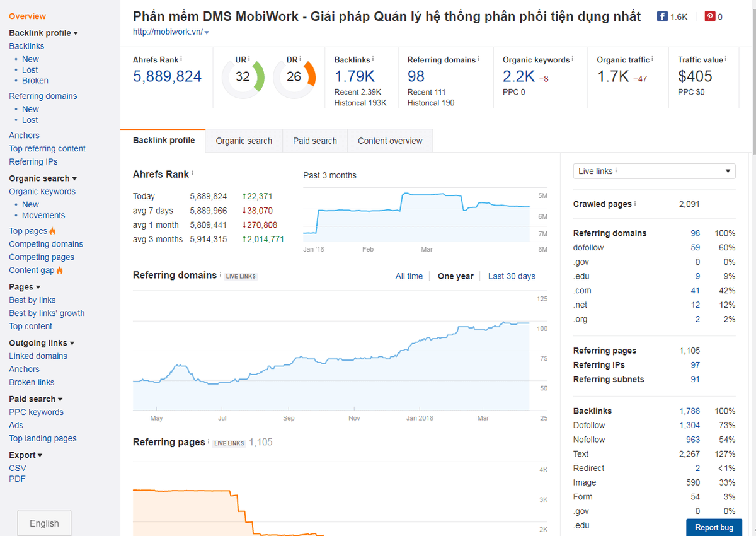Click the fire icon beside Content gap
This screenshot has width=756, height=536.
(60, 271)
